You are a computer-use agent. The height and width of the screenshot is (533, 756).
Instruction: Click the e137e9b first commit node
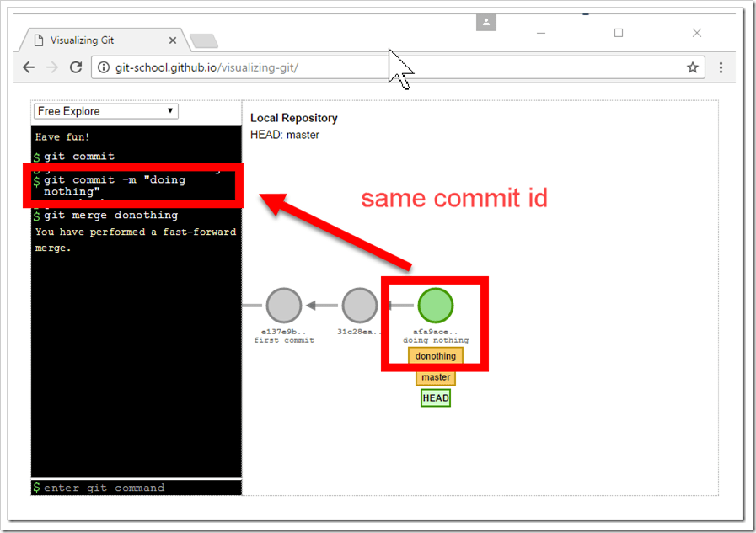tap(283, 306)
